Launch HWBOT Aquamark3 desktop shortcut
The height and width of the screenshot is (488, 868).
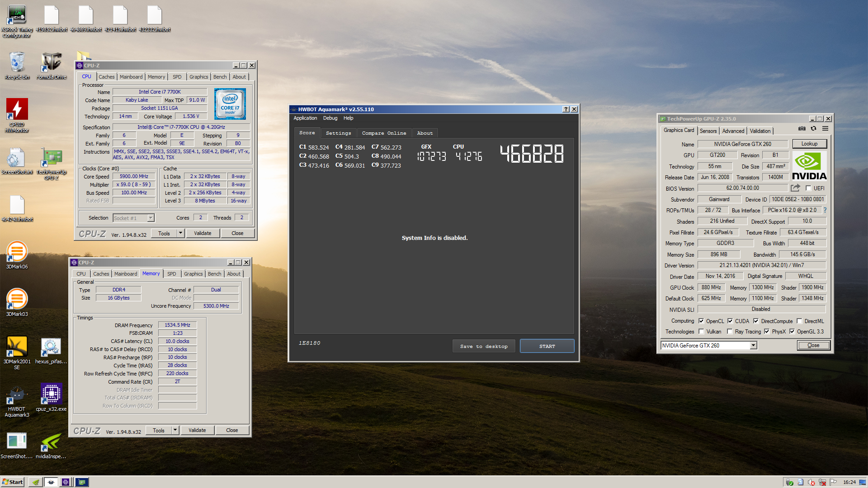17,400
